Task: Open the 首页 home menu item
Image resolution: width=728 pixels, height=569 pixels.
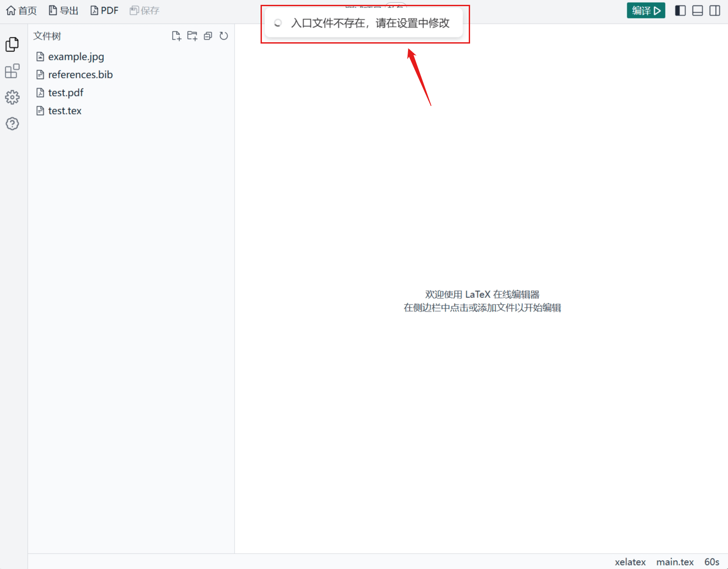Action: click(21, 10)
